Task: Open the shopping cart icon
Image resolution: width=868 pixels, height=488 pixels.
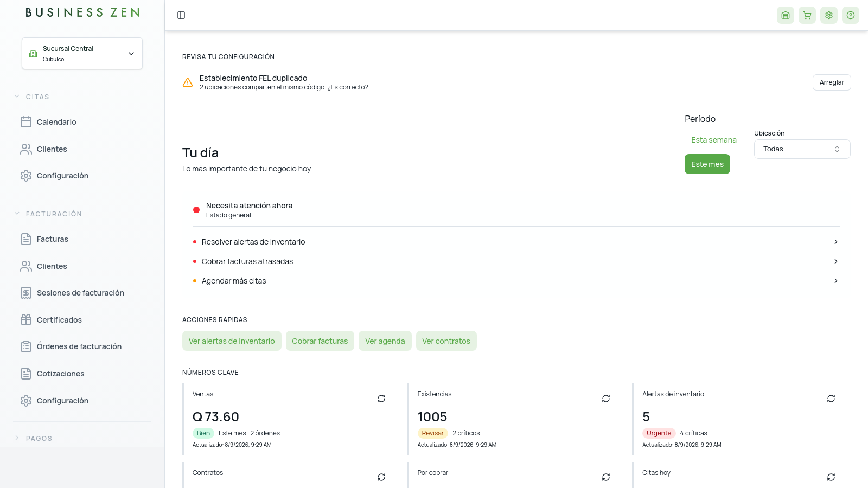Action: point(807,15)
